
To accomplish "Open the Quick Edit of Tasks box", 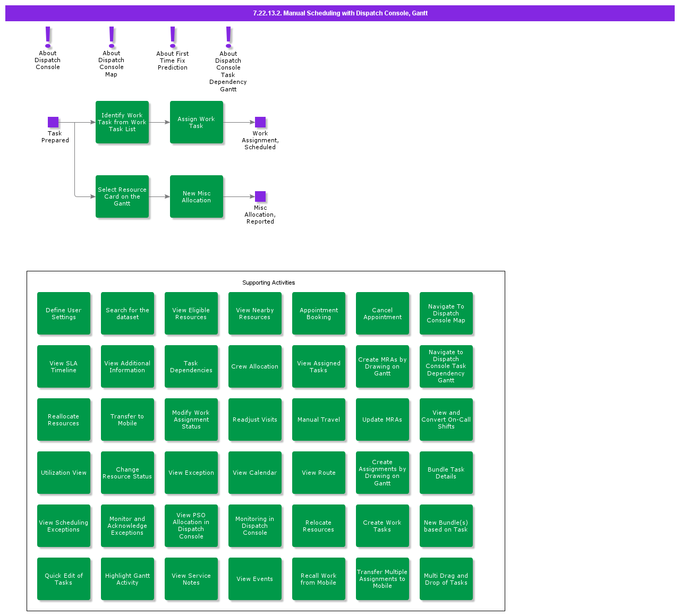I will pyautogui.click(x=64, y=579).
